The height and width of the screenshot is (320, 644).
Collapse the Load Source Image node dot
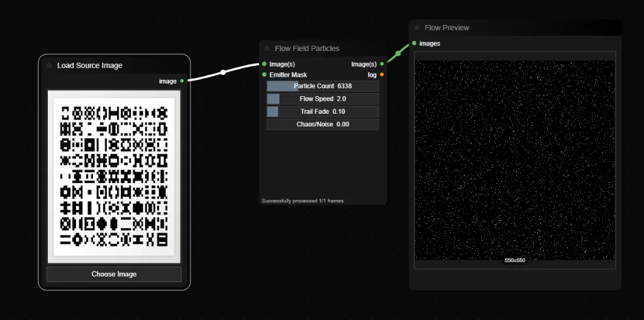tap(49, 65)
